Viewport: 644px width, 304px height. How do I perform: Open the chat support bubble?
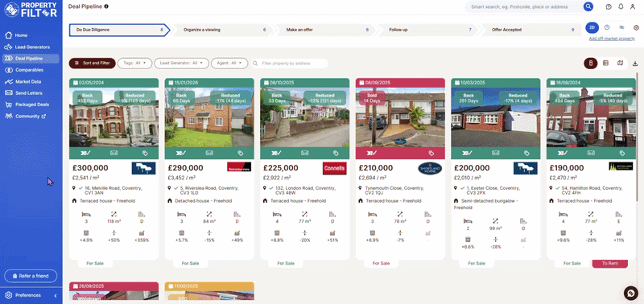631,293
